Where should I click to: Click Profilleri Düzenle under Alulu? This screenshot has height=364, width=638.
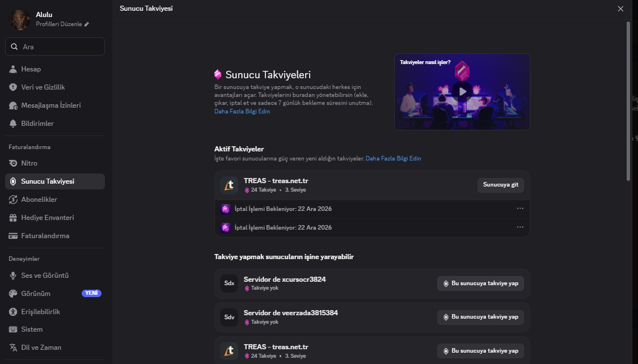58,24
